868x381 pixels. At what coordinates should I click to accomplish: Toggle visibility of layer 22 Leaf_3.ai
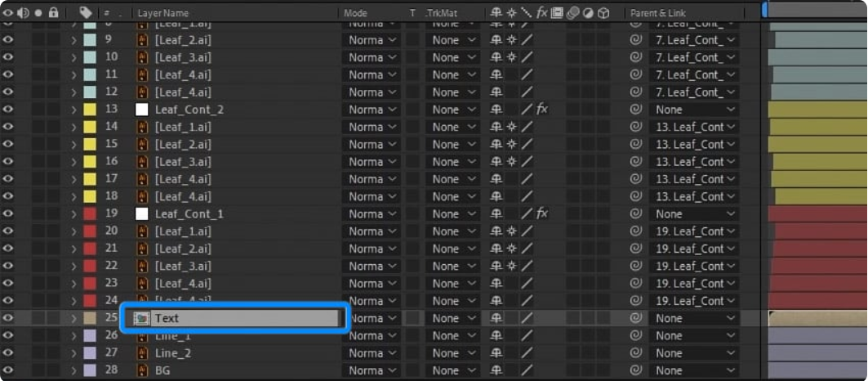coord(7,266)
